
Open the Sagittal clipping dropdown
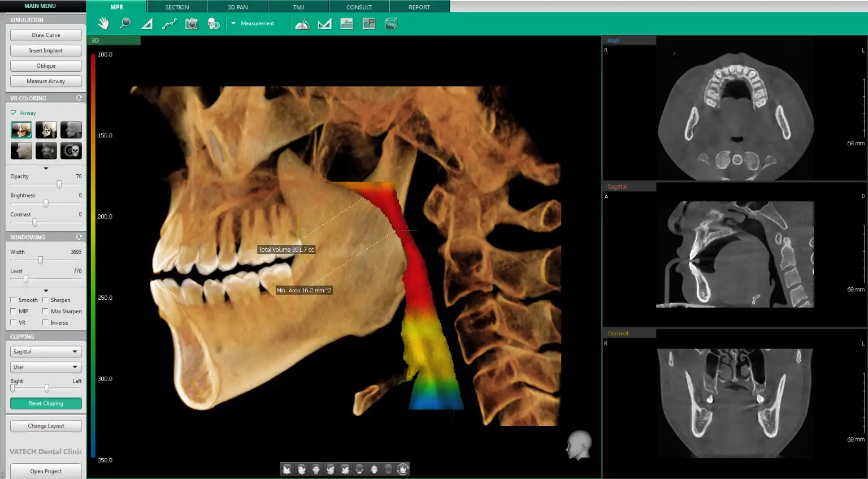[x=46, y=352]
